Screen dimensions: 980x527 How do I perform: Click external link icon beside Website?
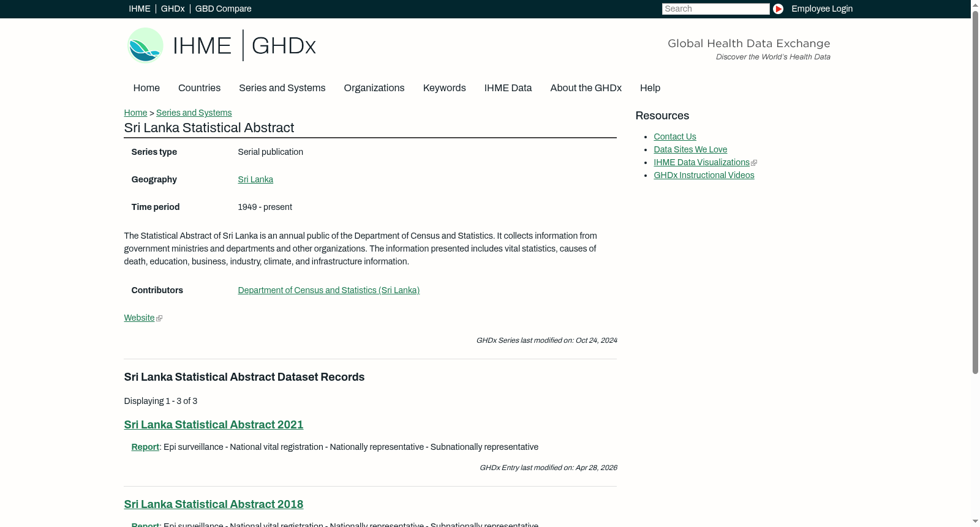tap(159, 318)
